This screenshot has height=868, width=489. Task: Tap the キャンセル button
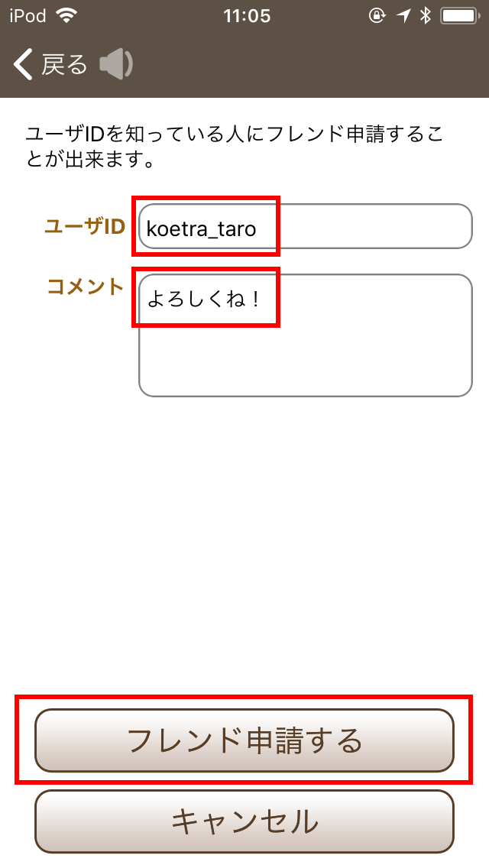click(244, 821)
